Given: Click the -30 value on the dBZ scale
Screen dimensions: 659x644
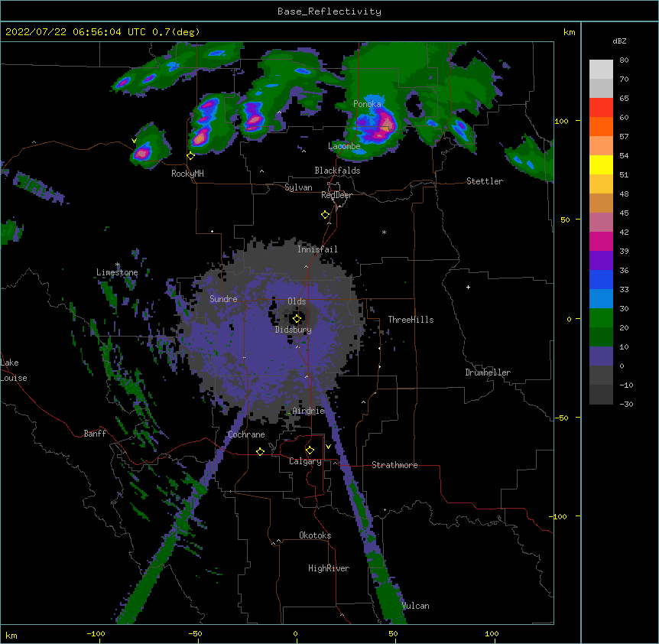Looking at the screenshot, I should pos(626,404).
